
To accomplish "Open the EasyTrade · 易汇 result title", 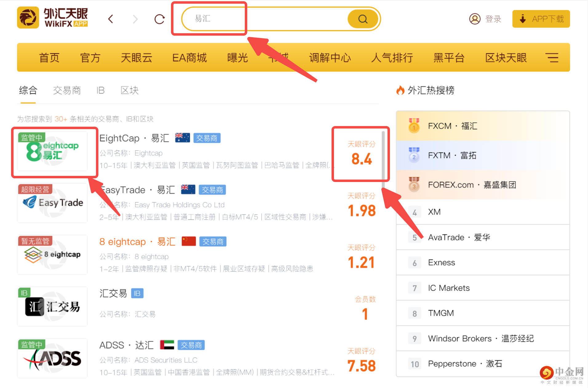I will tap(137, 190).
